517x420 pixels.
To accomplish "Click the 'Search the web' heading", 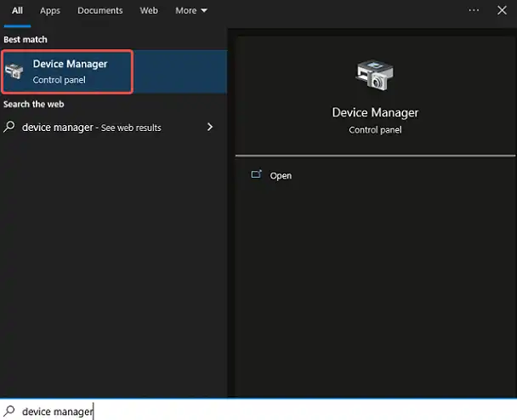I will pos(34,105).
